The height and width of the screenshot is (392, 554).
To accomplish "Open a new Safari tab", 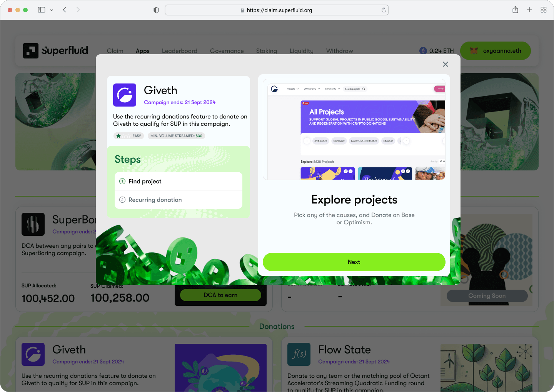I will [529, 10].
